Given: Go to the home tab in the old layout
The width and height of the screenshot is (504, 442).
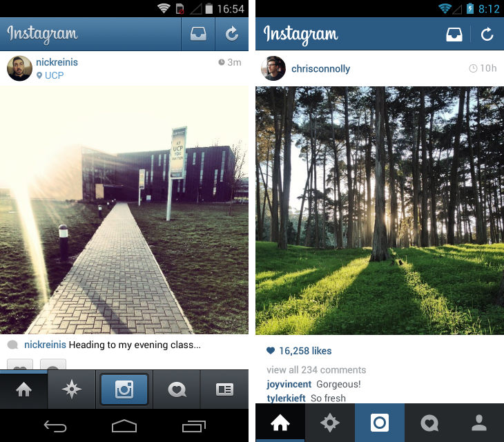Looking at the screenshot, I should coord(23,390).
